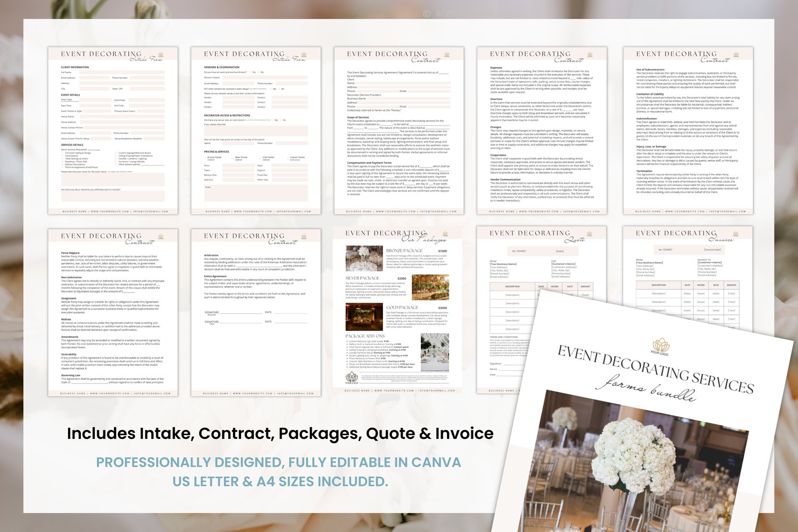Click the "Venue Name" input field
The image size is (798, 532).
click(121, 117)
